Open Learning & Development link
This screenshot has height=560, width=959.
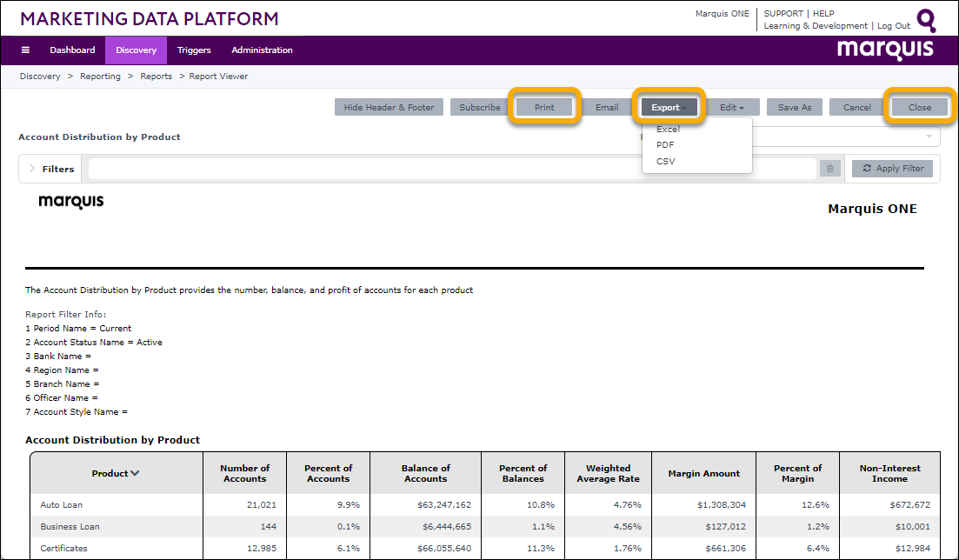pyautogui.click(x=816, y=26)
